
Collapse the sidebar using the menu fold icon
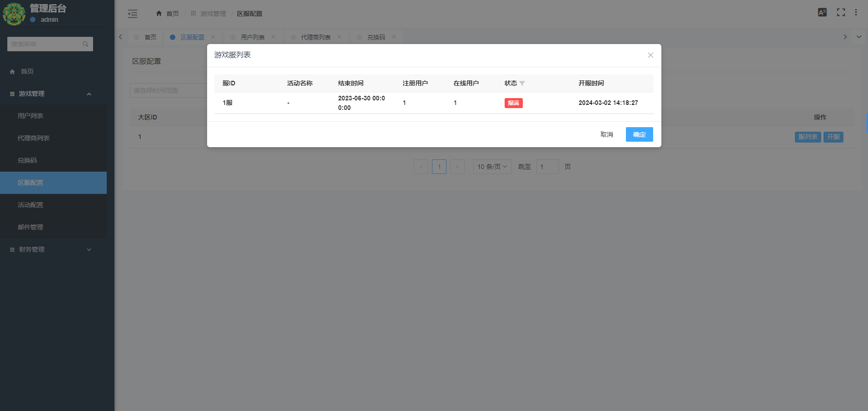(133, 14)
